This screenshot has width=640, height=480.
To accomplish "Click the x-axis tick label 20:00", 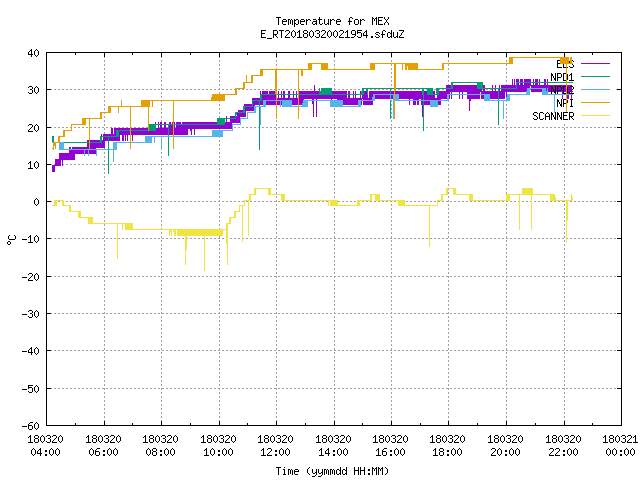I will coord(506,452).
